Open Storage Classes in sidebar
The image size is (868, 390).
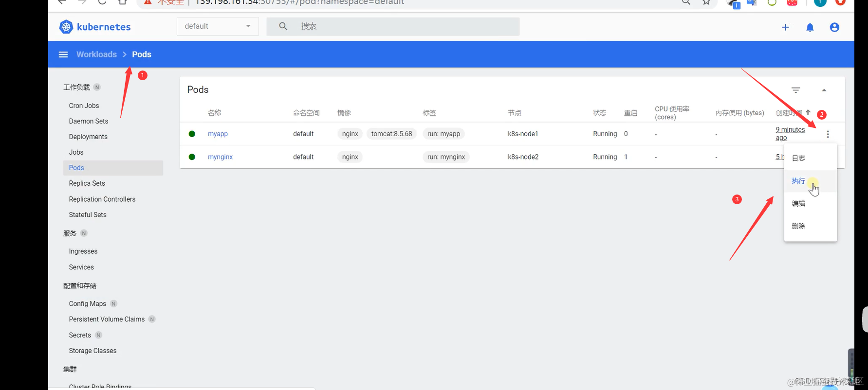[92, 351]
